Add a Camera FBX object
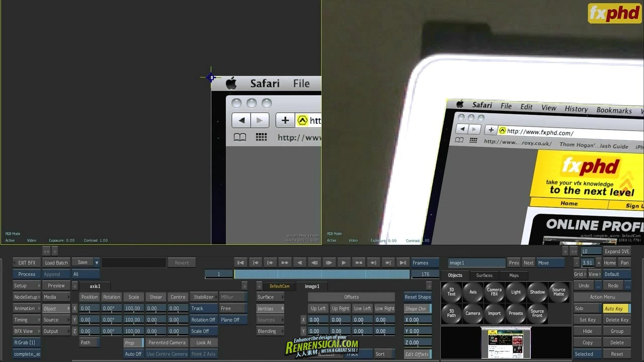644x362 pixels. click(x=494, y=292)
